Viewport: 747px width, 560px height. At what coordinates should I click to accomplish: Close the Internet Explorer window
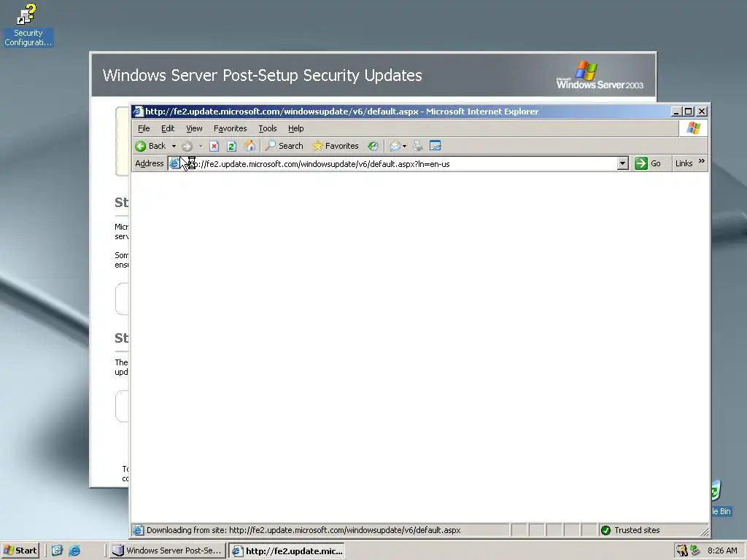click(702, 112)
